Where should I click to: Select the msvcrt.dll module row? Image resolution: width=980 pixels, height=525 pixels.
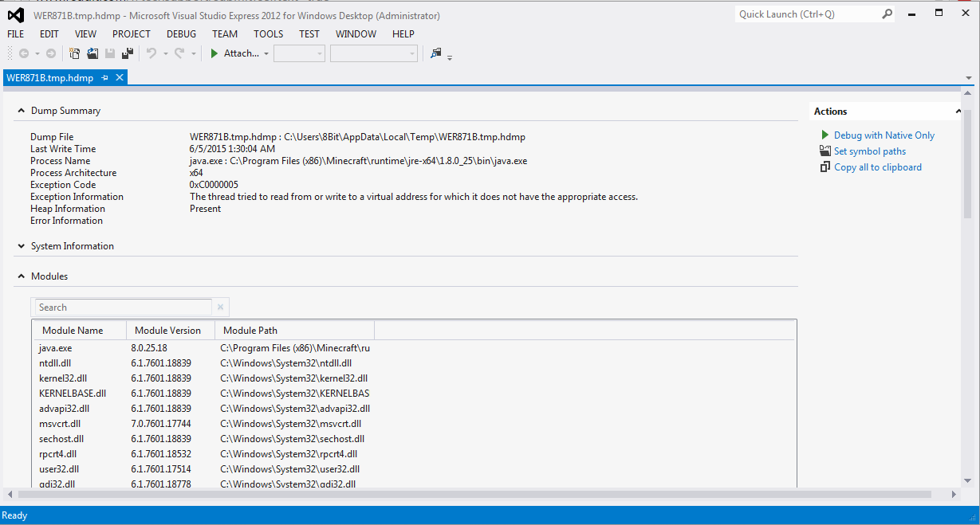pyautogui.click(x=413, y=424)
